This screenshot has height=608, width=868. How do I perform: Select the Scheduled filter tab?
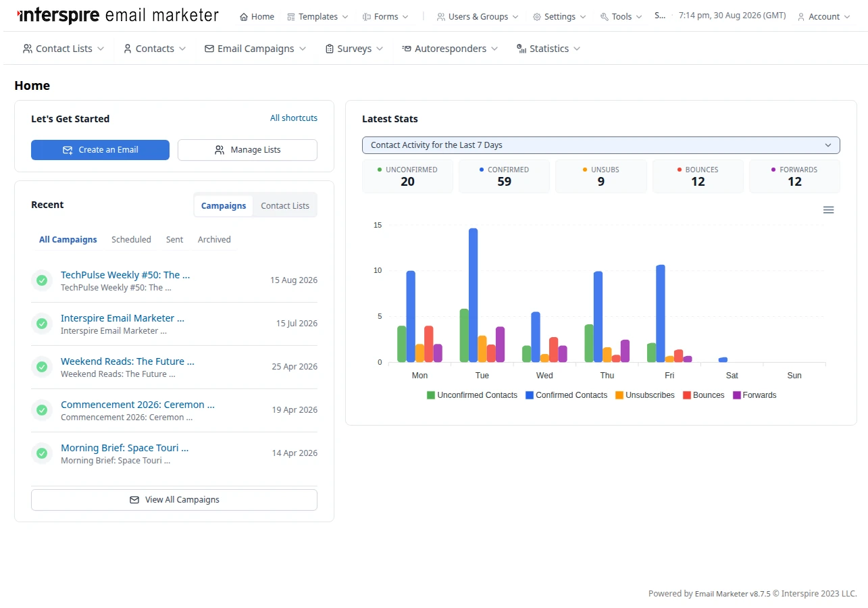[x=131, y=240]
